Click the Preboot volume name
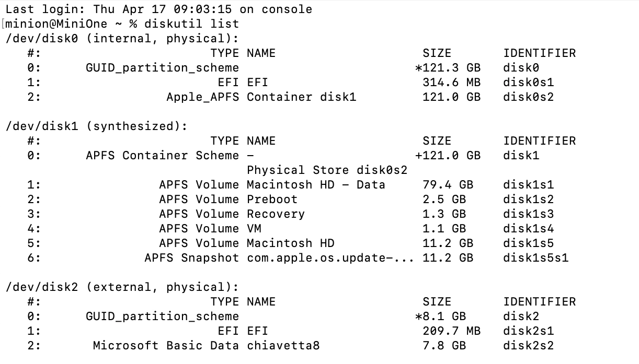 [272, 199]
